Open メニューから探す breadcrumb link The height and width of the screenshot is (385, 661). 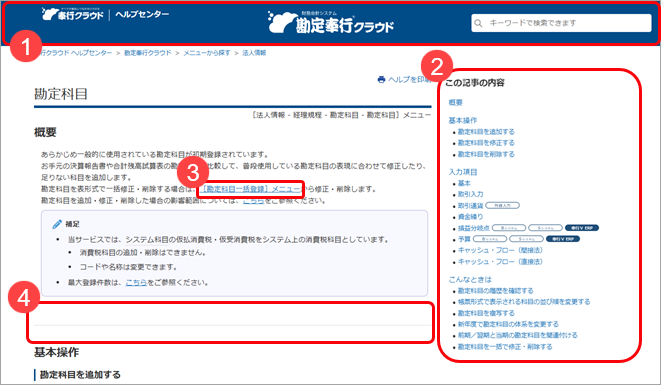207,53
